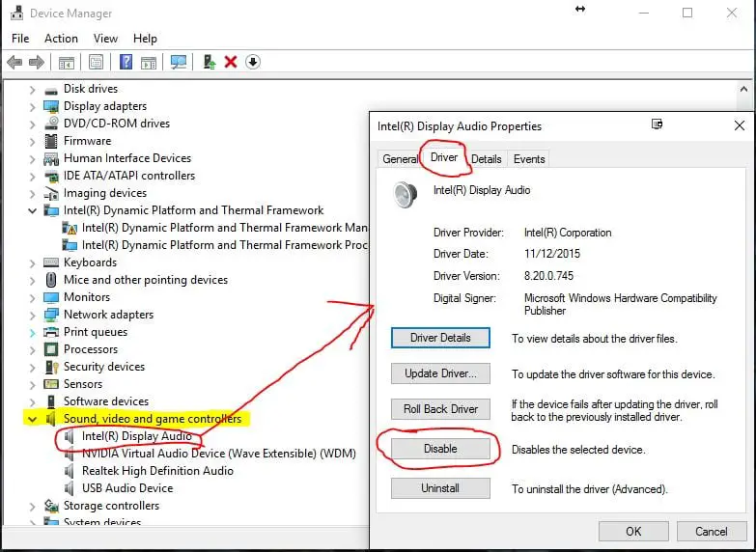Expand the Display adapters node
Image resolution: width=756 pixels, height=552 pixels.
(x=32, y=107)
